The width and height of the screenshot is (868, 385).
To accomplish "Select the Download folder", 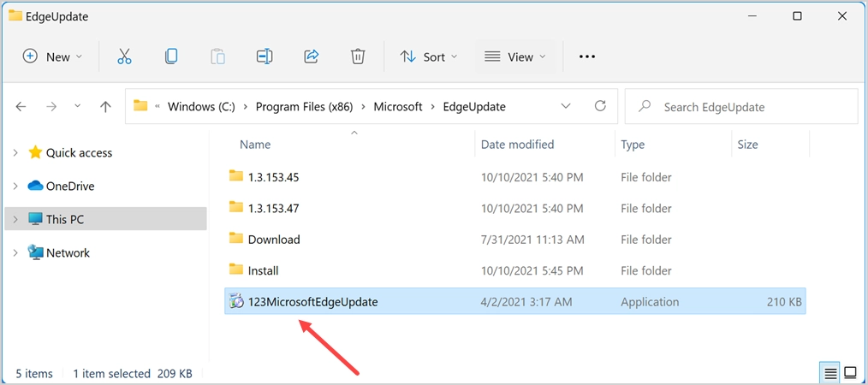I will point(274,240).
